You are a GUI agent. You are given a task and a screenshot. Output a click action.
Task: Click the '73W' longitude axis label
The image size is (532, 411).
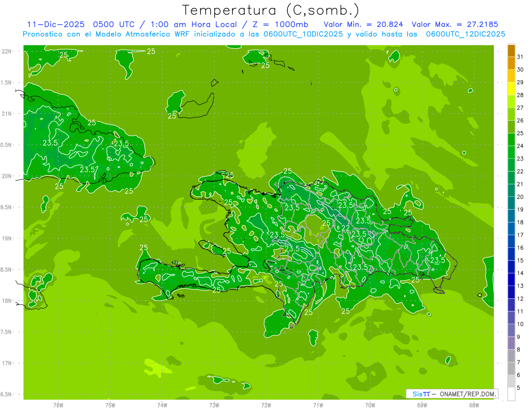[214, 405]
